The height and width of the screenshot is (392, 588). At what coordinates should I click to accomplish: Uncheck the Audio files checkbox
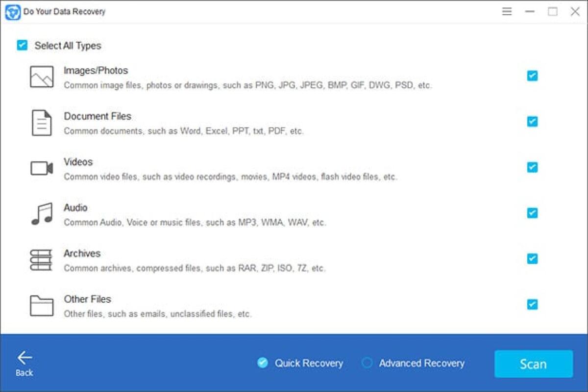coord(532,213)
